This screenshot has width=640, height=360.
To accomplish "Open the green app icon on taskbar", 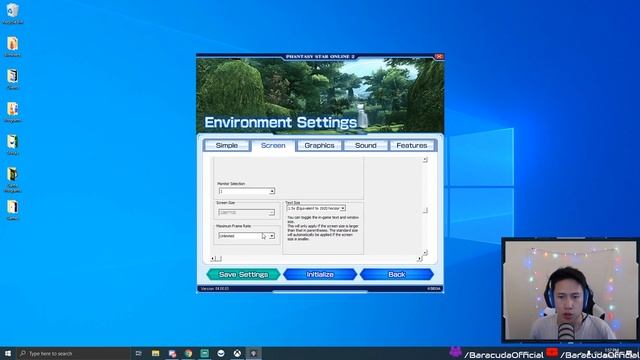I will pos(204,353).
